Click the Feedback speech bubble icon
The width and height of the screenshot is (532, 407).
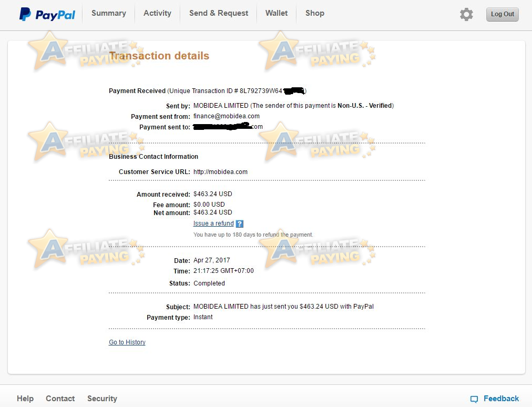click(474, 399)
